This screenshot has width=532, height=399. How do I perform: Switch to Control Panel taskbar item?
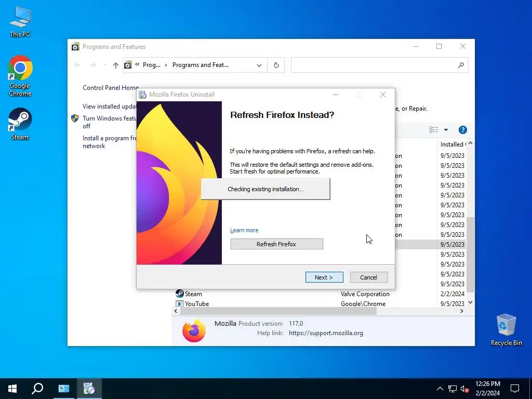coord(63,389)
